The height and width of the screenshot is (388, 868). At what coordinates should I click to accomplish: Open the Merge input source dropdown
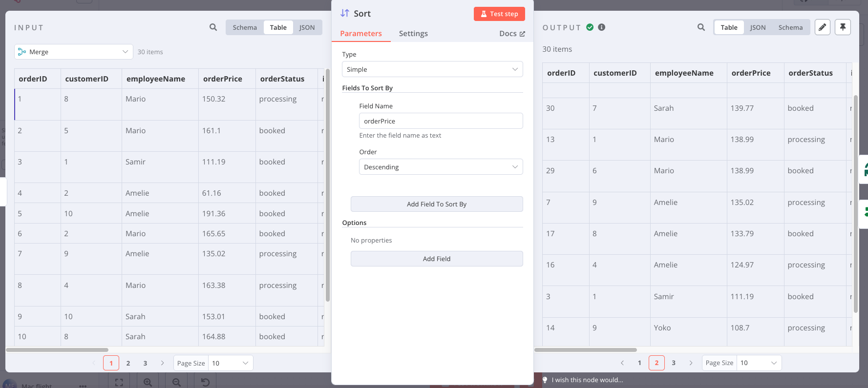click(x=74, y=52)
